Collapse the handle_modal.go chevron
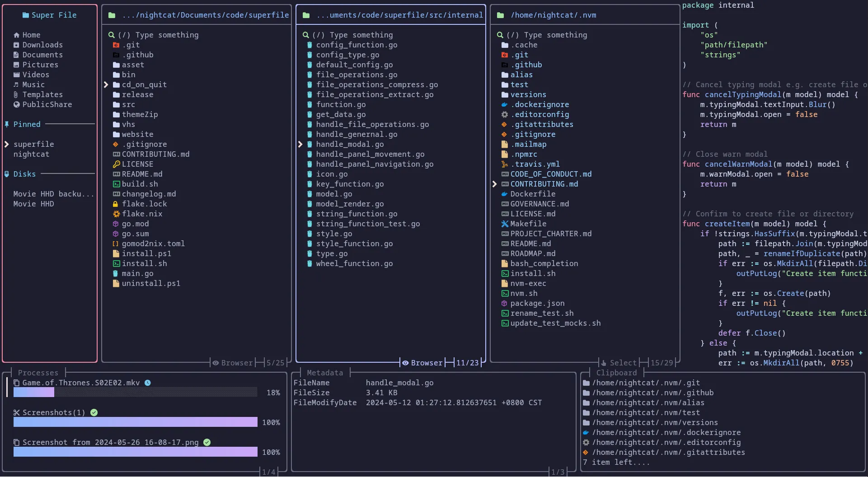The height and width of the screenshot is (477, 868). pyautogui.click(x=301, y=144)
